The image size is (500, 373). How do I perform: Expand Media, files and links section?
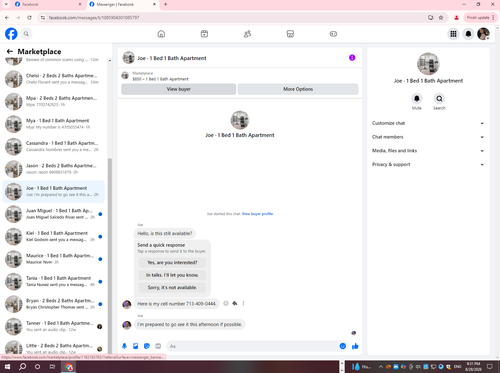(x=428, y=151)
